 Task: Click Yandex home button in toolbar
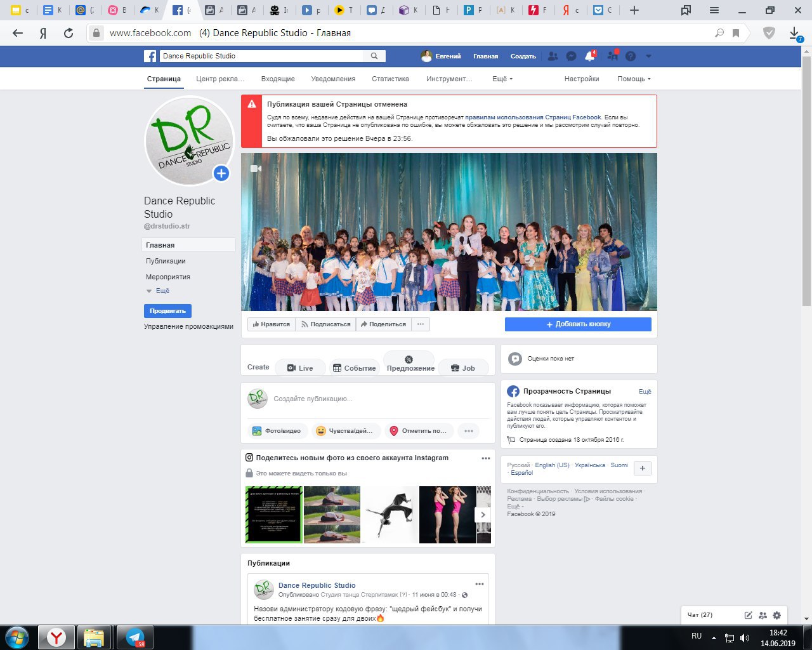tap(43, 33)
